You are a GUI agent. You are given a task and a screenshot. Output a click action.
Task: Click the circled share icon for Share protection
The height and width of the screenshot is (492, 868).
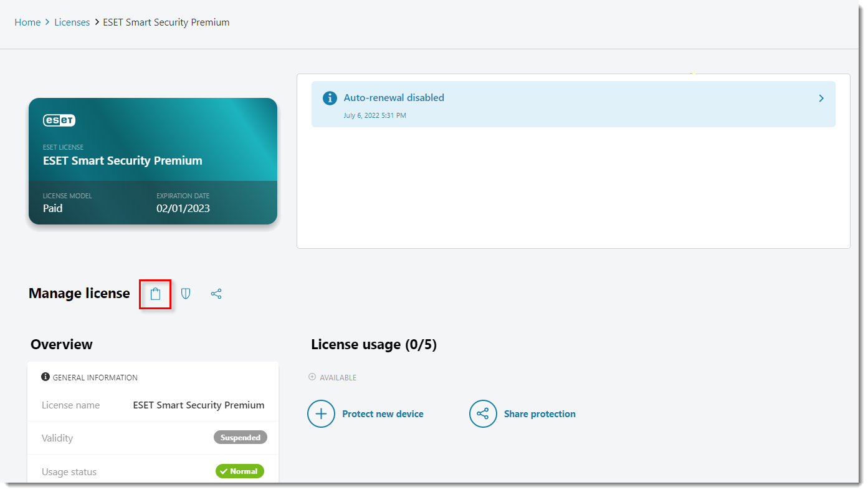(483, 414)
